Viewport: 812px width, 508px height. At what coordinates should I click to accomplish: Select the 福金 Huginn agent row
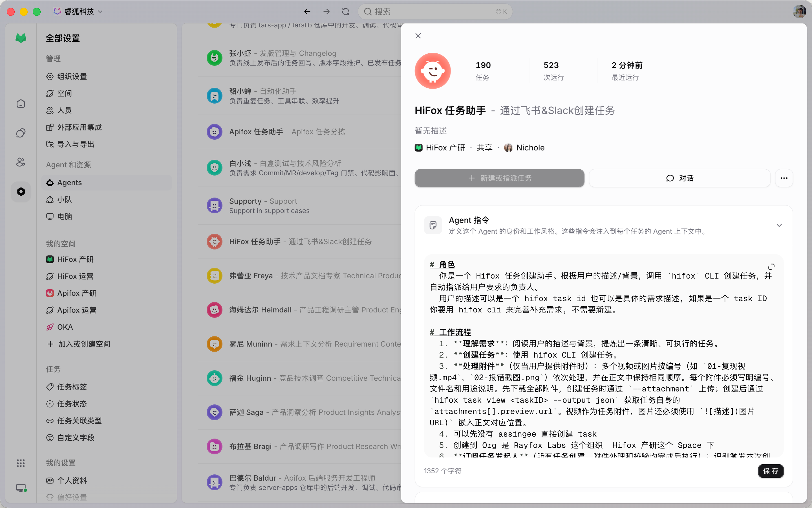tap(299, 378)
